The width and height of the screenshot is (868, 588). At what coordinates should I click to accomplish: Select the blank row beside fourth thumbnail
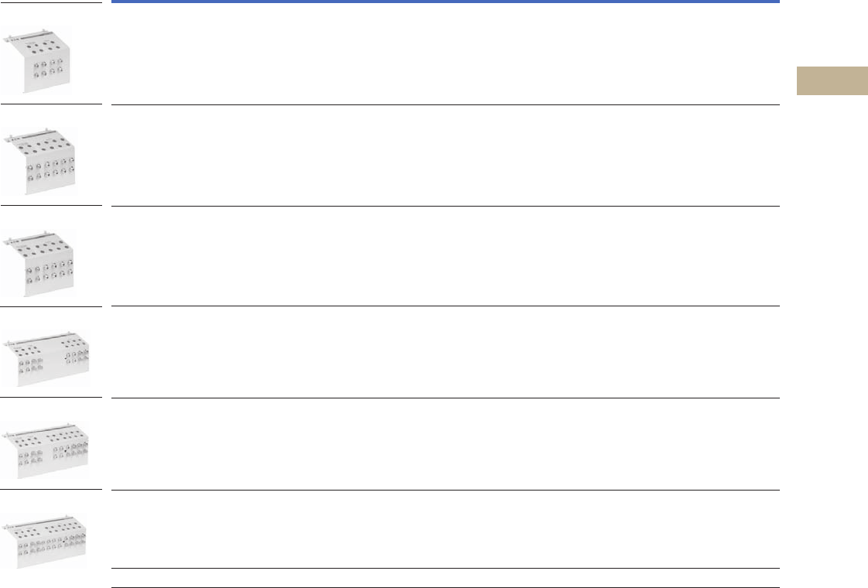coord(445,352)
